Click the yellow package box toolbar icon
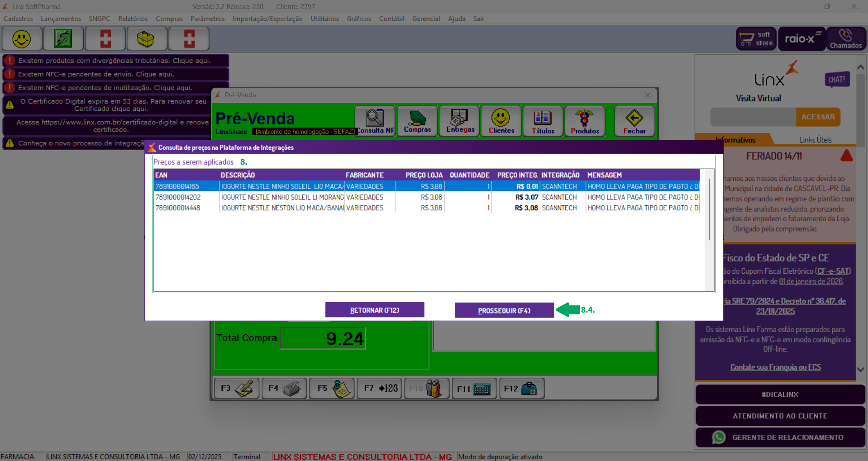The height and width of the screenshot is (461, 868). (x=147, y=39)
